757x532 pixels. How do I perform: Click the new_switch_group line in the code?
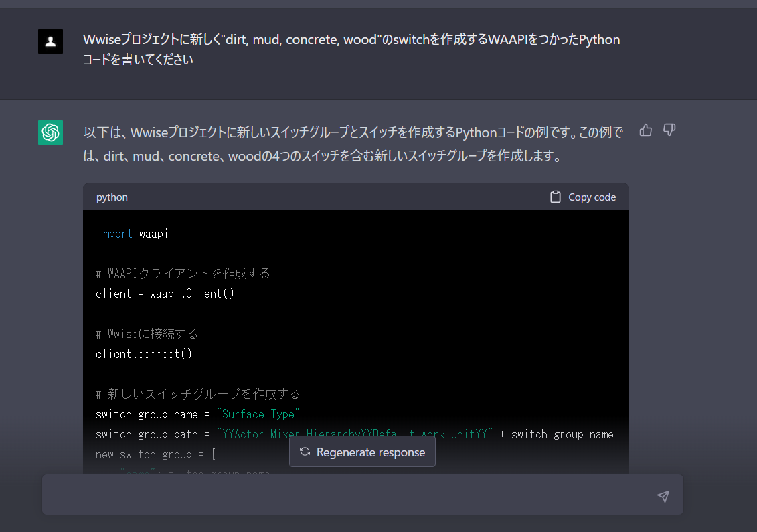tap(145, 454)
